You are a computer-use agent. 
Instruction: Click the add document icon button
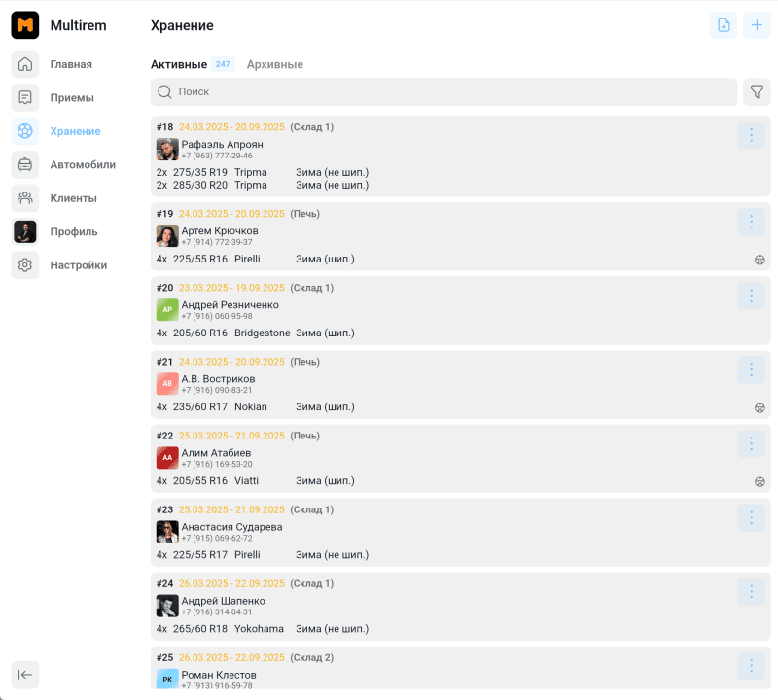(x=724, y=25)
